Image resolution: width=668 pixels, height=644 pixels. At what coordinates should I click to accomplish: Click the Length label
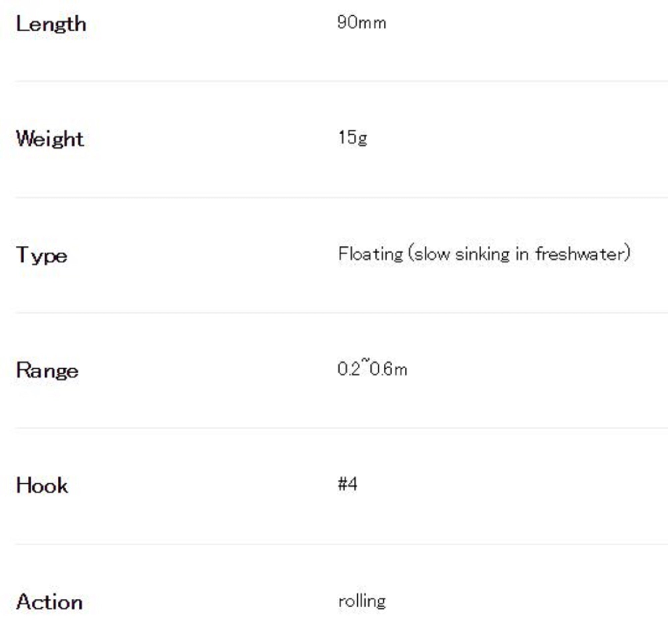tap(51, 24)
